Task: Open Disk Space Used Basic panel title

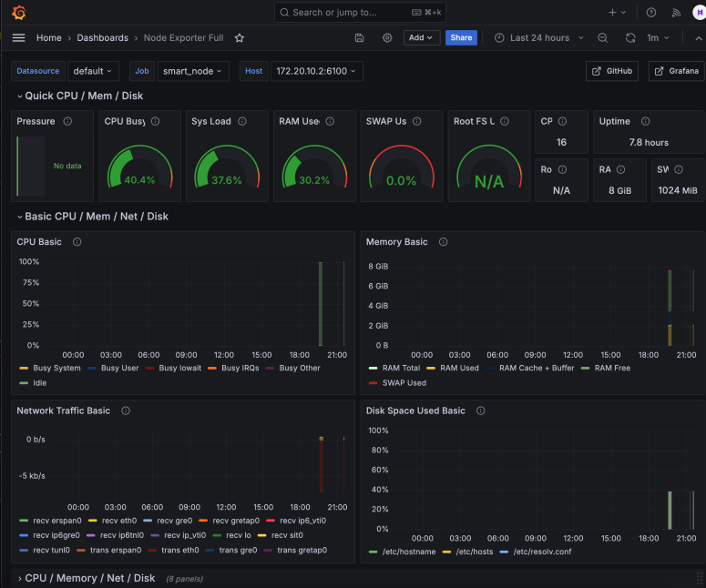Action: coord(415,411)
